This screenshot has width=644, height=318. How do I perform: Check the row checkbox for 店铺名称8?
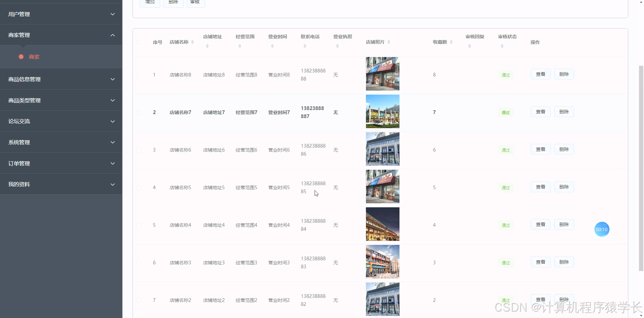[139, 75]
